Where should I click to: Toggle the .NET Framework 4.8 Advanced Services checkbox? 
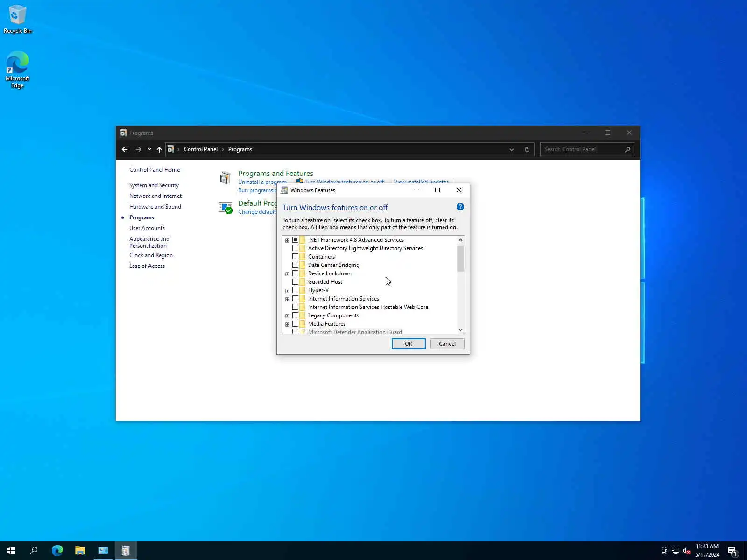click(295, 240)
